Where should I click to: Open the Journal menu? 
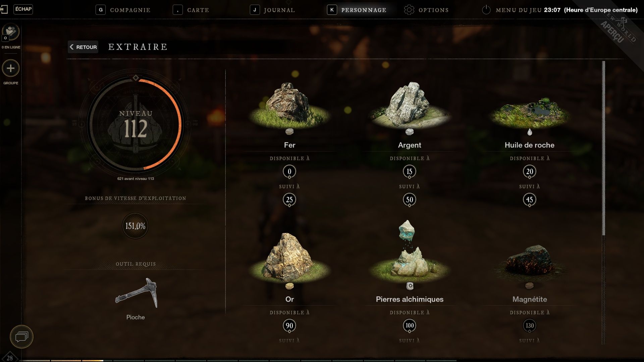272,10
